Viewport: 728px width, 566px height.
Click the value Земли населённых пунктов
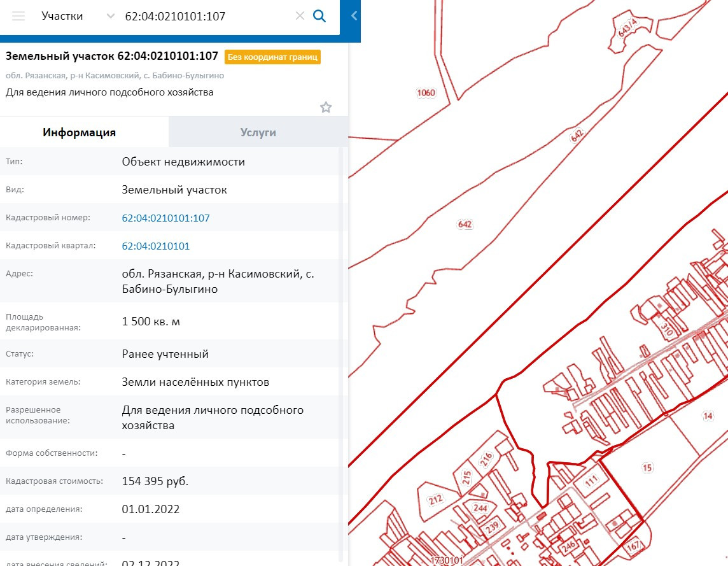(195, 382)
